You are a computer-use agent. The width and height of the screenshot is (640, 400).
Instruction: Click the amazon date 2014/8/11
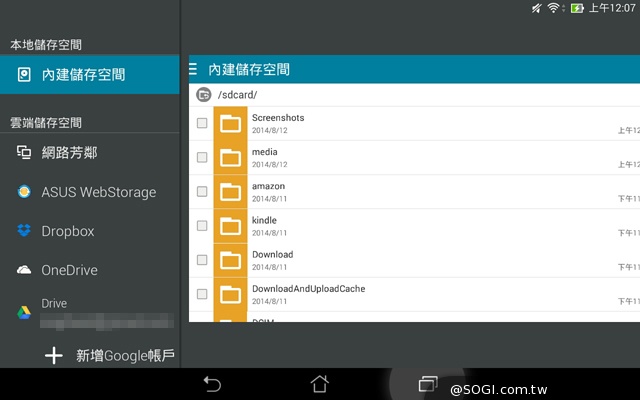coord(269,199)
